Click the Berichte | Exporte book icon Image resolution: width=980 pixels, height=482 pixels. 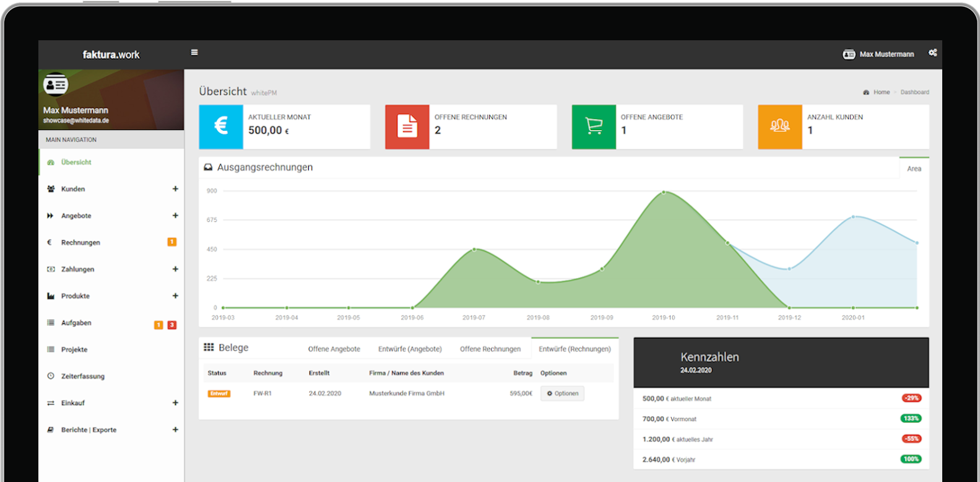51,429
